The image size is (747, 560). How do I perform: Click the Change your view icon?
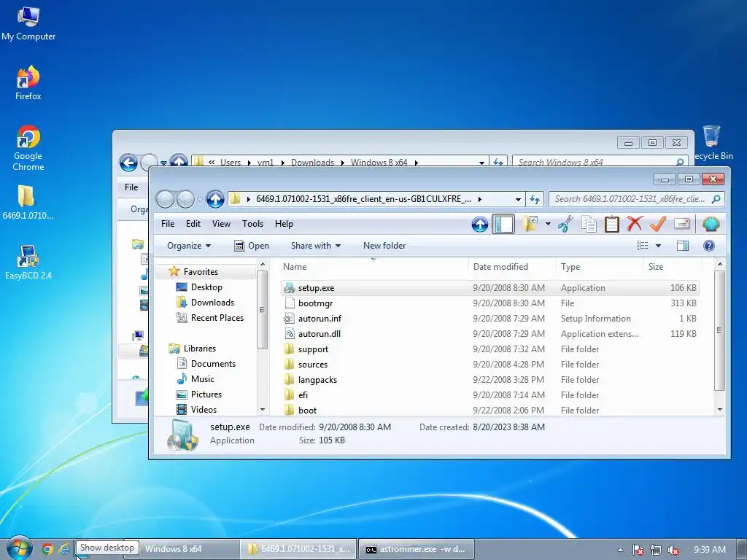click(x=642, y=246)
